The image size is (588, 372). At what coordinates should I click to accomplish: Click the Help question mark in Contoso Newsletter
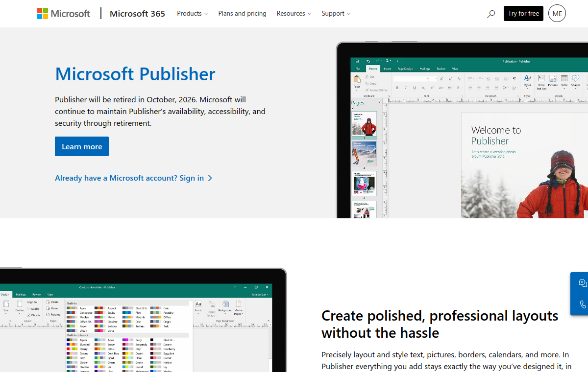tap(235, 287)
